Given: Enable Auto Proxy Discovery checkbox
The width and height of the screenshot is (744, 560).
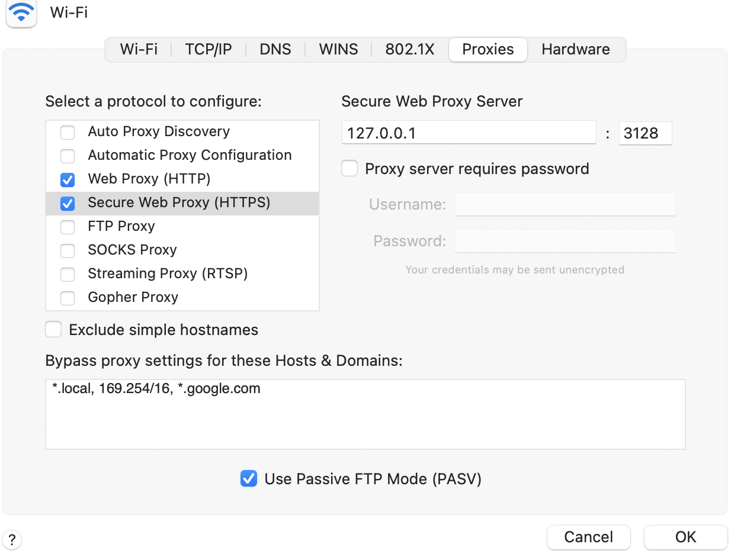Looking at the screenshot, I should coord(68,132).
